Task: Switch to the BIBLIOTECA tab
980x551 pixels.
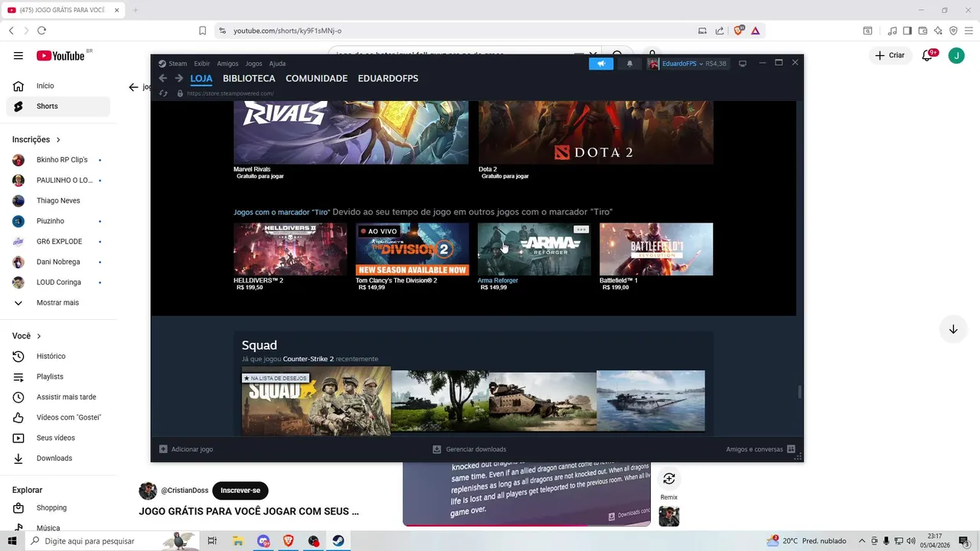Action: click(249, 78)
